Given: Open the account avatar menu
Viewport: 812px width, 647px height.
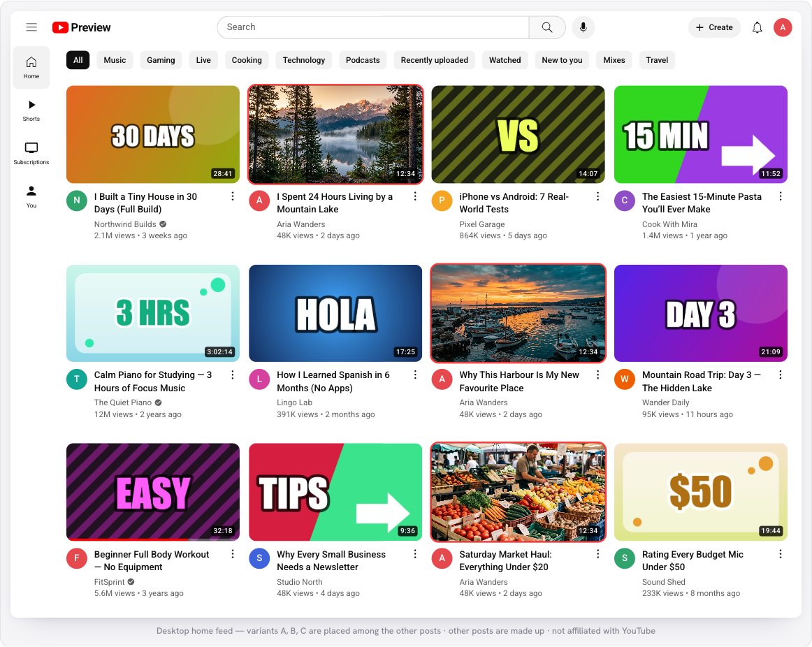Looking at the screenshot, I should (x=783, y=27).
